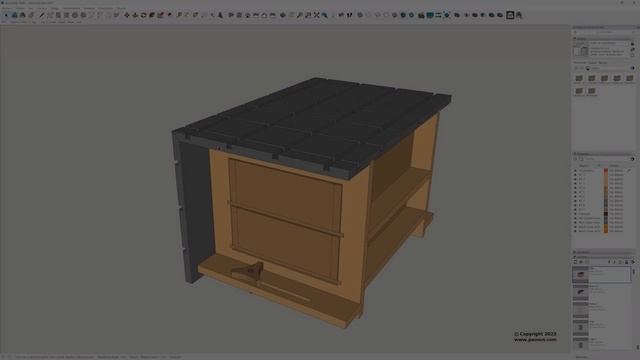Select the third scene thumbnail

click(580, 310)
